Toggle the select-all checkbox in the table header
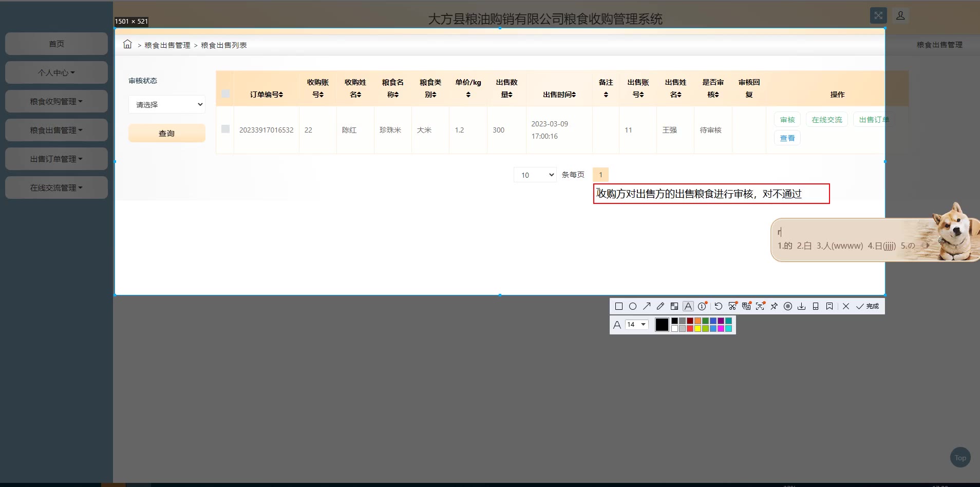Viewport: 980px width, 487px height. [x=225, y=93]
